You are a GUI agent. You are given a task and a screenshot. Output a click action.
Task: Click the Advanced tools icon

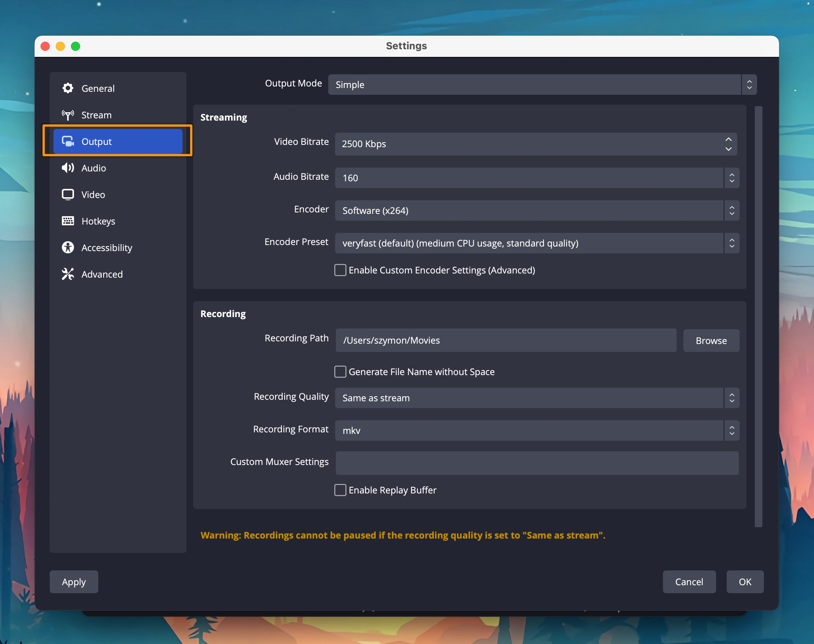click(68, 274)
